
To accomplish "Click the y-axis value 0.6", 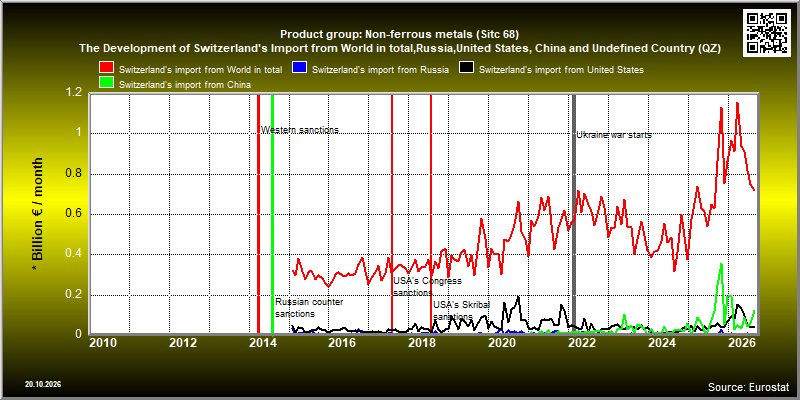I will pyautogui.click(x=75, y=214).
